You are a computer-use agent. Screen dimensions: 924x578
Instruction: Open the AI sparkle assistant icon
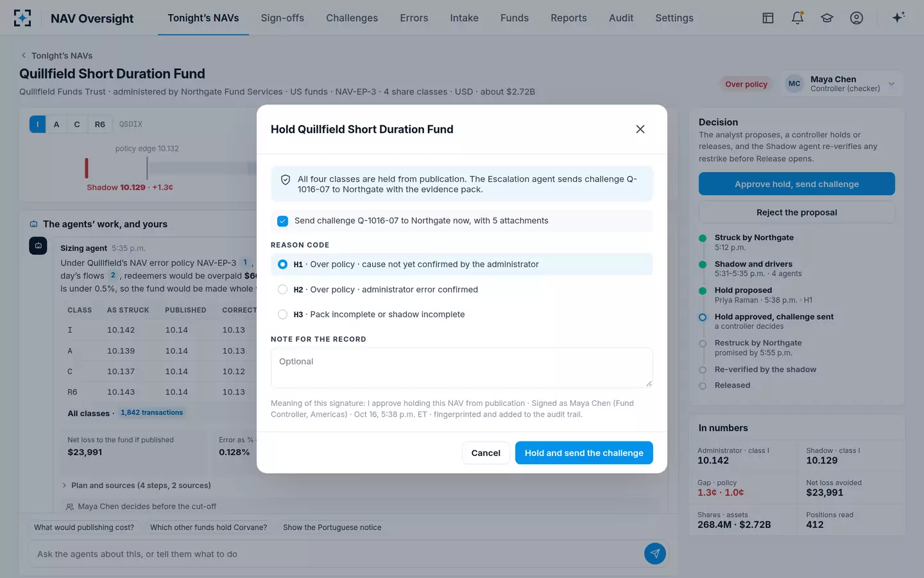click(x=898, y=17)
